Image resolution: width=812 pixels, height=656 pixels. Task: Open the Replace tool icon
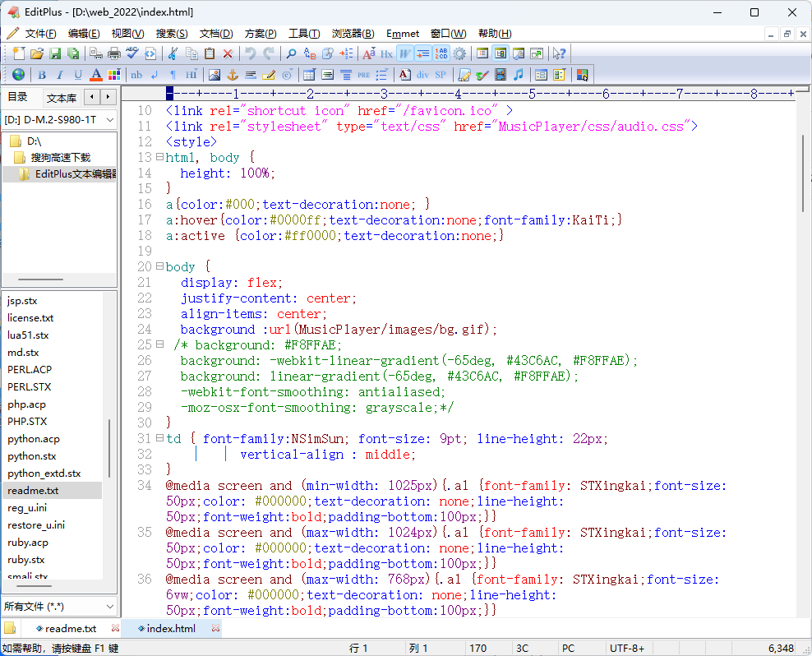click(x=310, y=53)
